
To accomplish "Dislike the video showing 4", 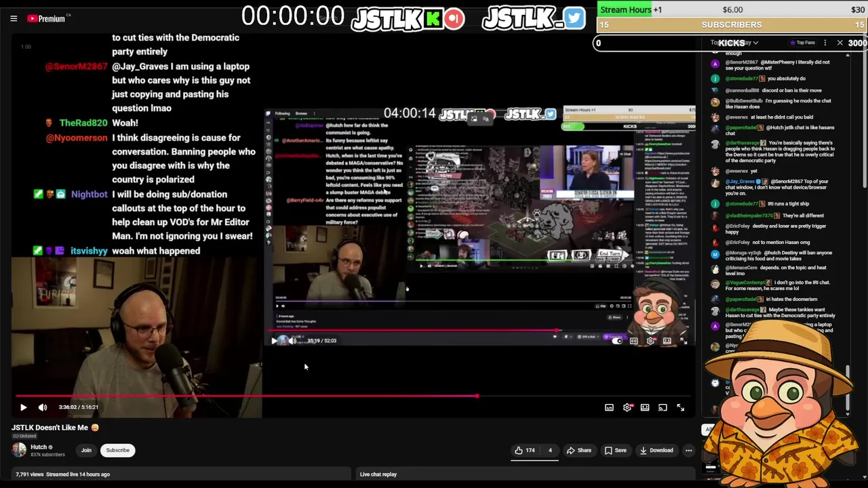I will pos(550,450).
